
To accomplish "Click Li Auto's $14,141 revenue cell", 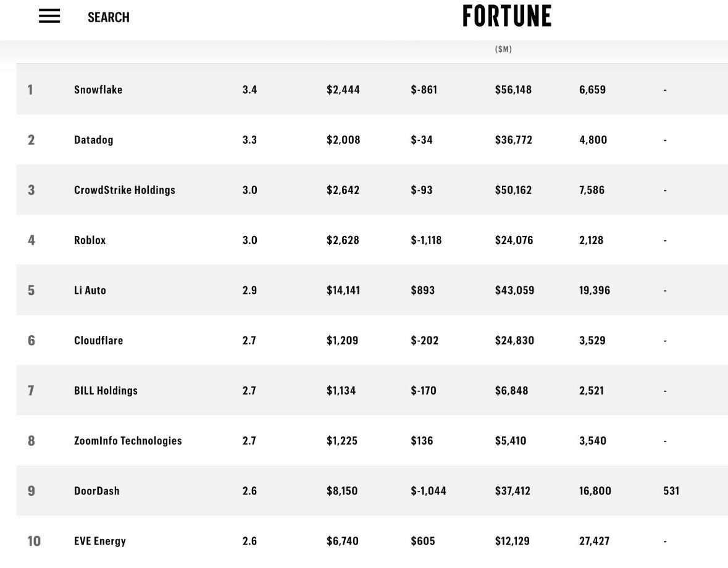I will (x=343, y=290).
